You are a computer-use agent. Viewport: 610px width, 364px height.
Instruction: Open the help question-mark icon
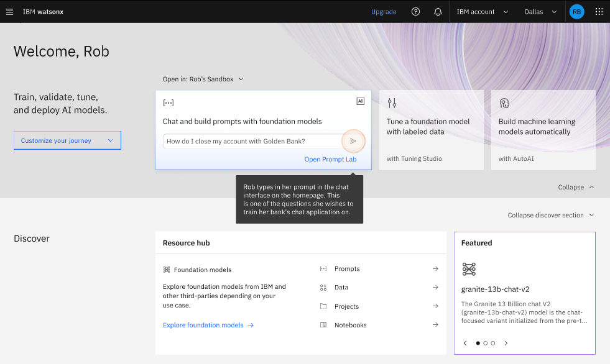click(415, 12)
